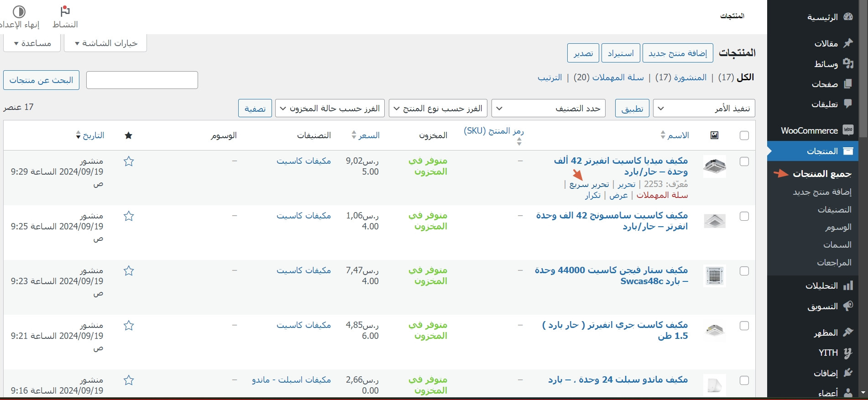Click Quick Edit link for Midea product
Image resolution: width=868 pixels, height=400 pixels.
pos(589,184)
